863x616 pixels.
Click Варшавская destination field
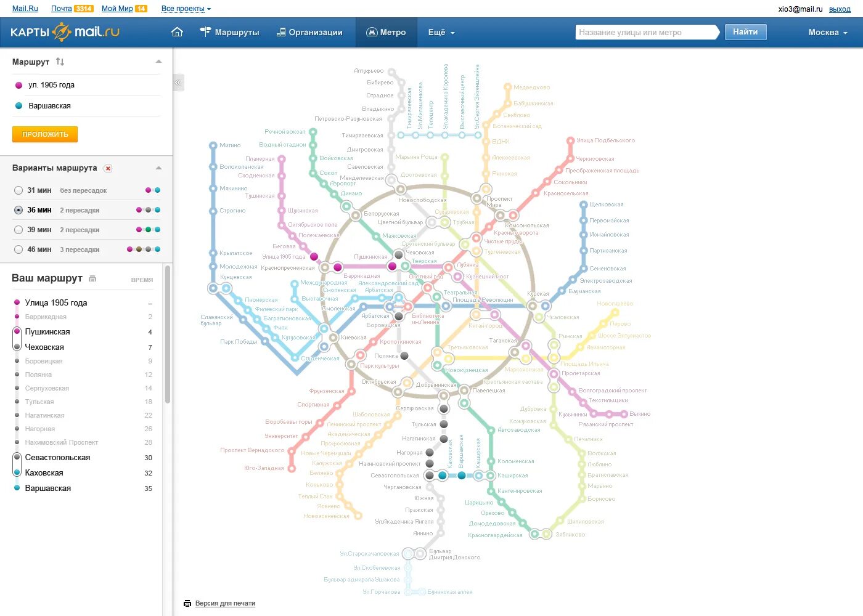coord(86,106)
